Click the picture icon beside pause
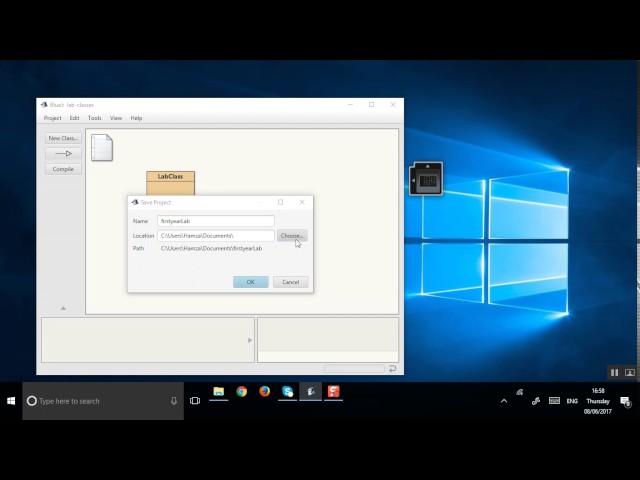This screenshot has height=480, width=640. click(630, 373)
